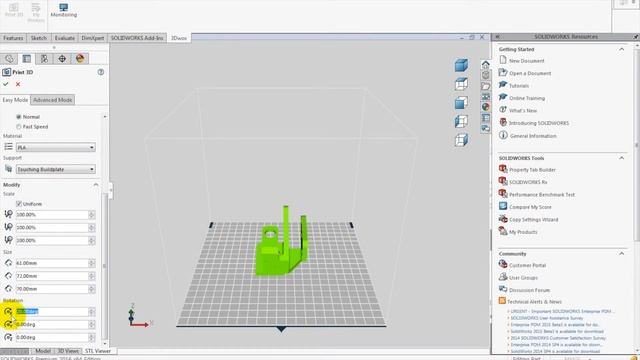The image size is (640, 360).
Task: Open Print 3D help question mark
Action: [x=100, y=72]
